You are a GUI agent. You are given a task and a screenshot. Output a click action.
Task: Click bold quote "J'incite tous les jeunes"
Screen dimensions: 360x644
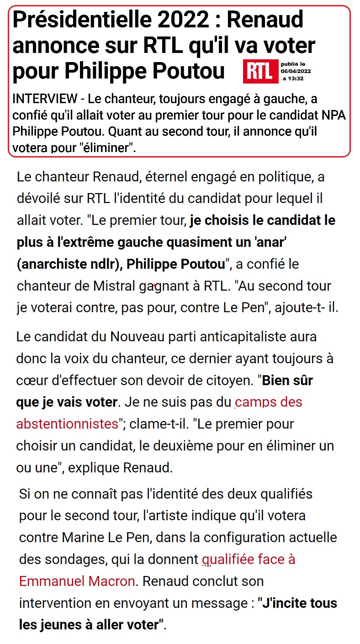(x=298, y=603)
